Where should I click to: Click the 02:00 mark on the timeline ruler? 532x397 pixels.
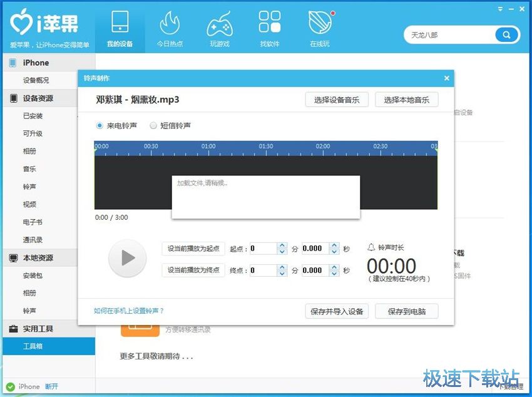pyautogui.click(x=323, y=147)
